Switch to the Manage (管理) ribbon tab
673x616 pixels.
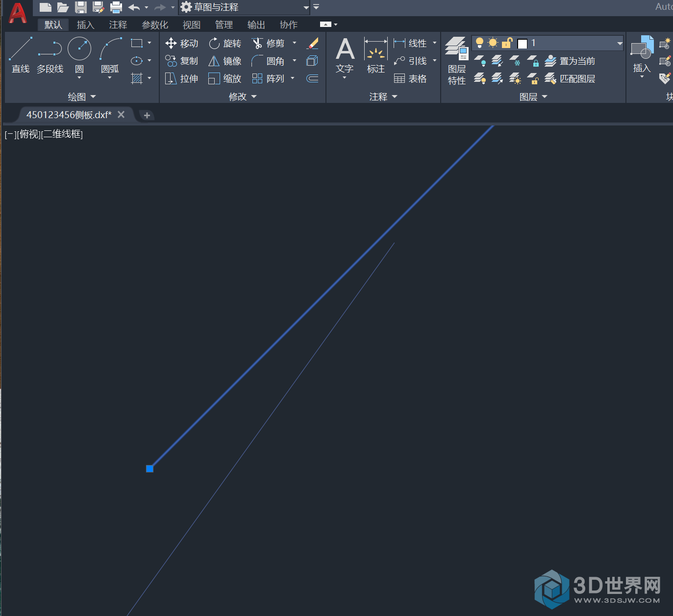click(x=224, y=25)
